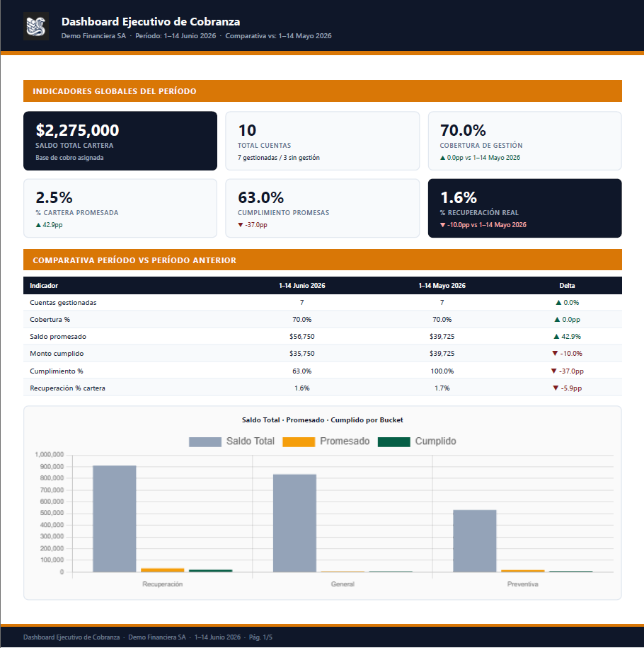Image resolution: width=644 pixels, height=648 pixels.
Task: Click the $56,750 saldo promesado cell
Action: (302, 337)
